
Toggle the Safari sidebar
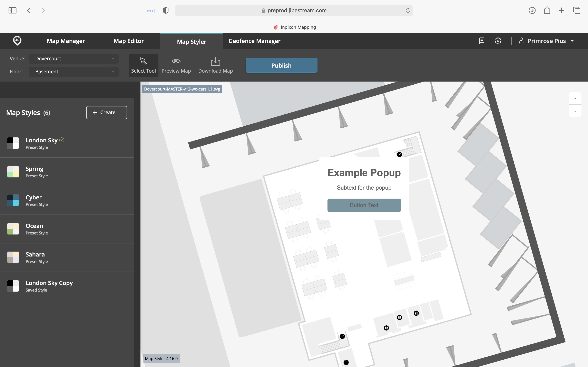pyautogui.click(x=13, y=10)
